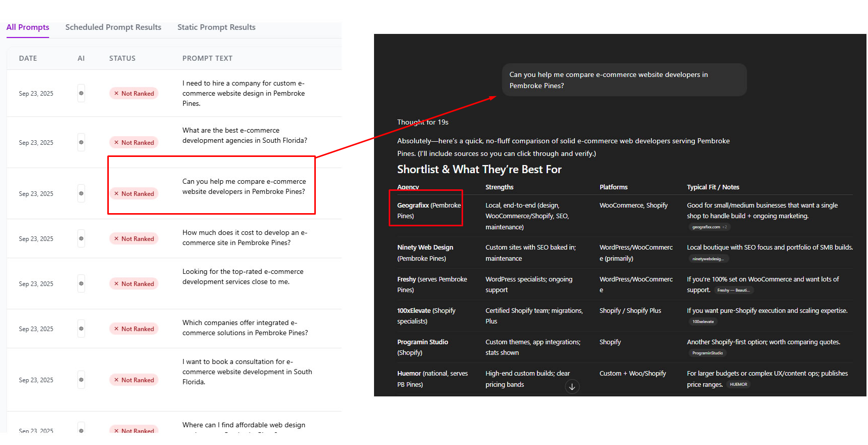Image resolution: width=868 pixels, height=445 pixels.
Task: Click 'Custom + Woo/Shopify' platforms cell
Action: click(633, 373)
